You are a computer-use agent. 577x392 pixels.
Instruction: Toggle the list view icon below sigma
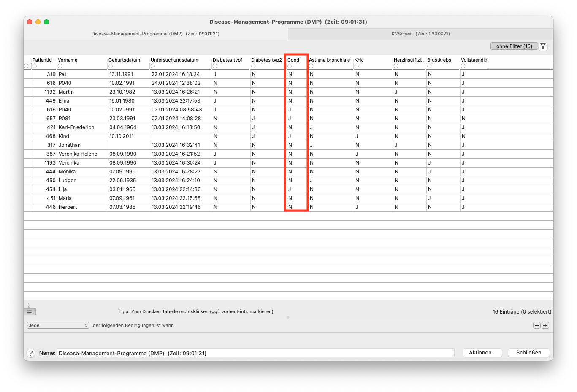point(30,312)
